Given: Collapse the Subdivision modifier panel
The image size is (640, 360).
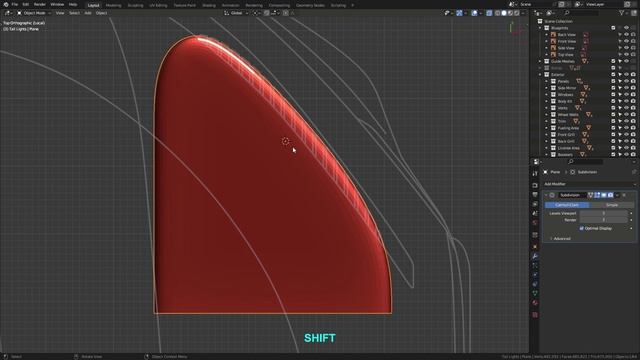Looking at the screenshot, I should pyautogui.click(x=546, y=195).
